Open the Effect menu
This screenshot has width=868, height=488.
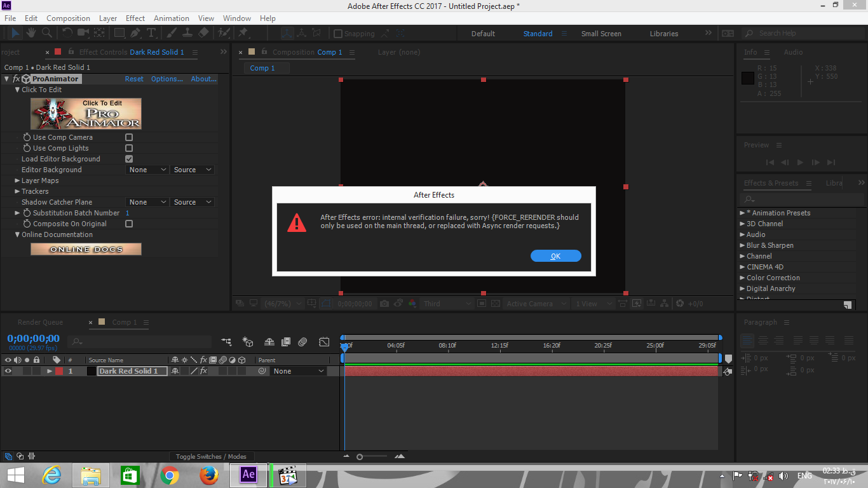coord(135,18)
